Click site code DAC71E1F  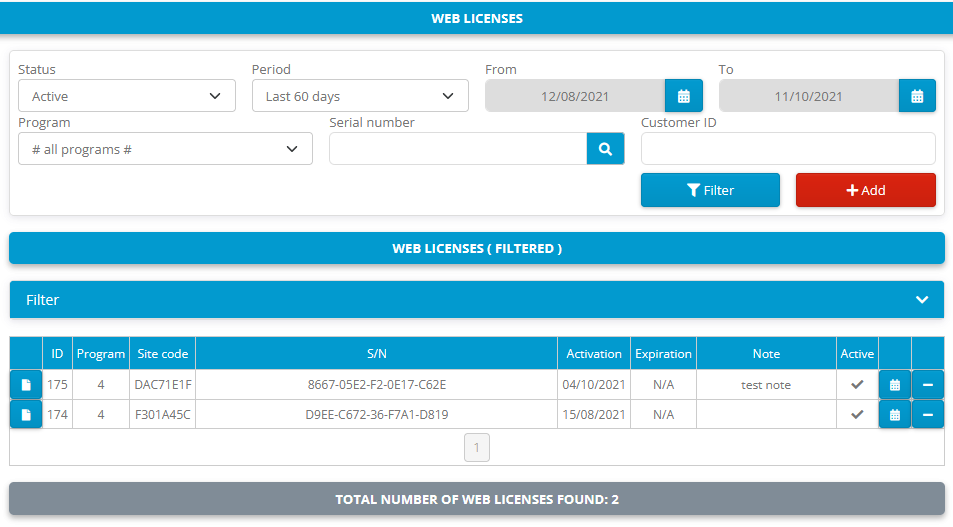[162, 385]
